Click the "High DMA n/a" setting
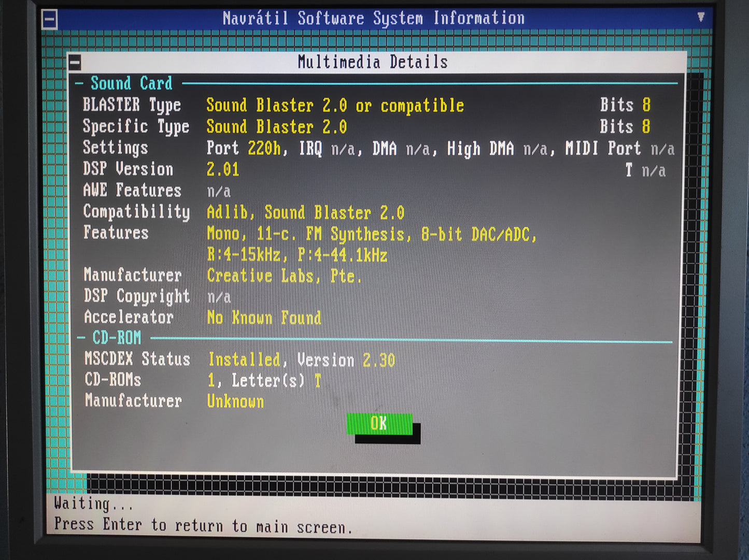This screenshot has width=749, height=560. point(498,149)
